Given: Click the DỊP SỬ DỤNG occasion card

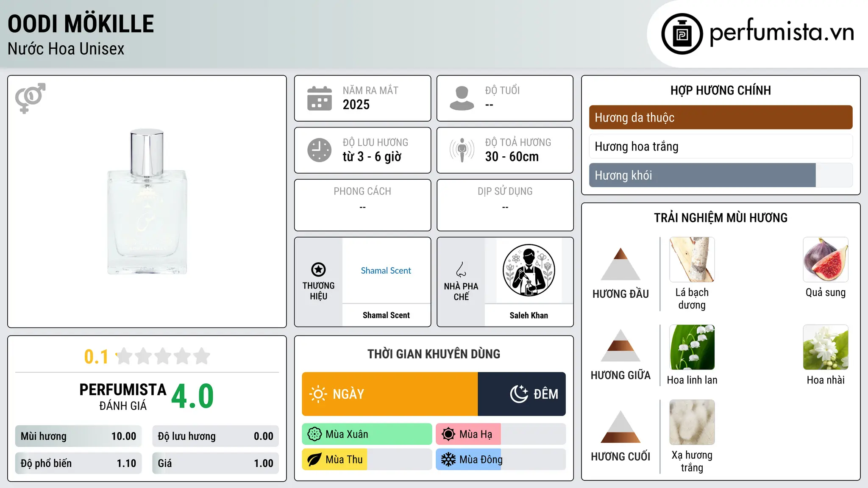Looking at the screenshot, I should coord(505,205).
